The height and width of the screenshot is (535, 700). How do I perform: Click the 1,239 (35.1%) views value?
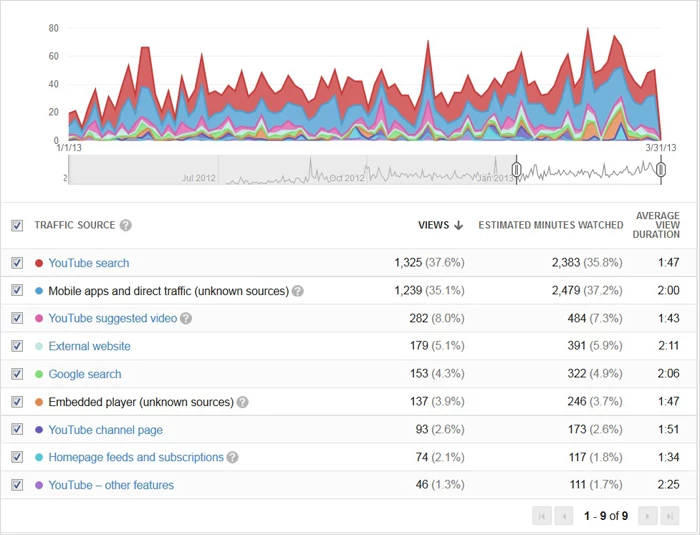pyautogui.click(x=429, y=291)
